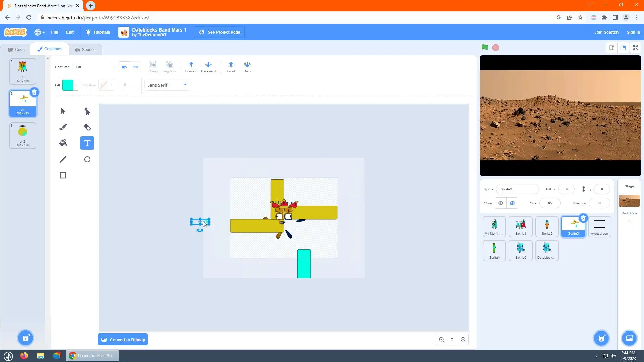Bring selection to Front
The height and width of the screenshot is (362, 644).
231,67
